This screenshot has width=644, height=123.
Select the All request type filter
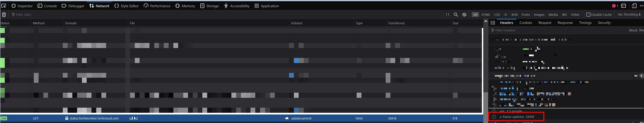coord(475,15)
